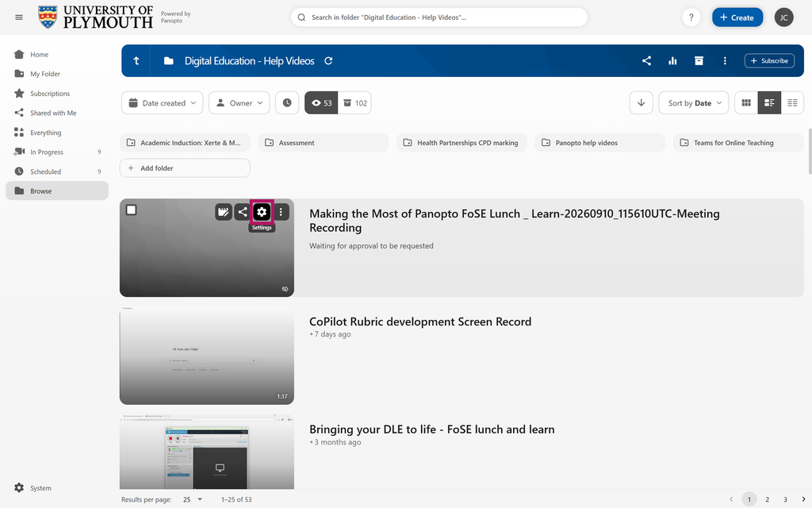Click the clock filter icon button
Viewport: 812px width, 508px height.
point(287,102)
